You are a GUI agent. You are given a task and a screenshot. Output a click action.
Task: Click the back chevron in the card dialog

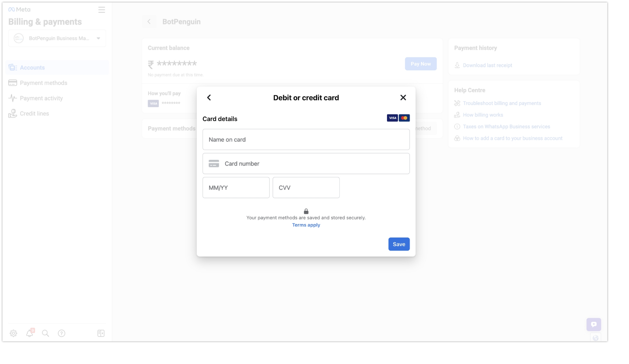click(x=209, y=97)
